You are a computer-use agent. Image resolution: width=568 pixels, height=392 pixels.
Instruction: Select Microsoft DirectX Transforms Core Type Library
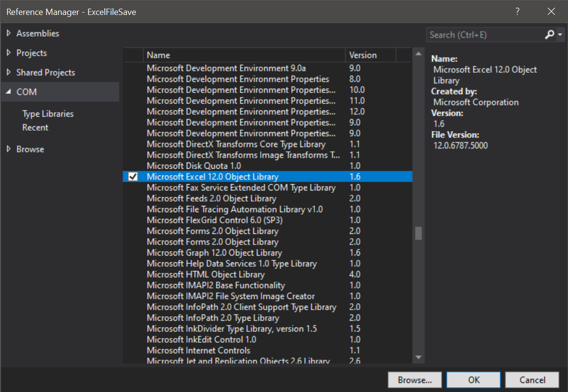267,144
